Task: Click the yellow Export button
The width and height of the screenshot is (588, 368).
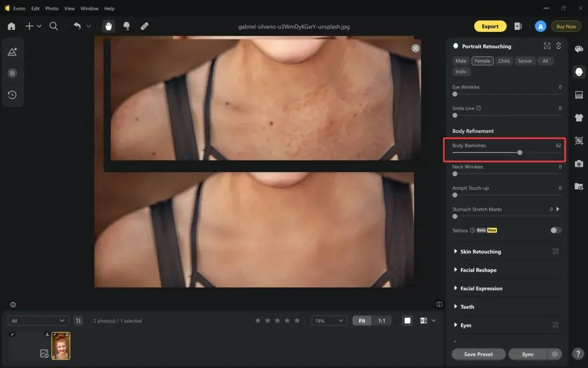Action: tap(490, 26)
